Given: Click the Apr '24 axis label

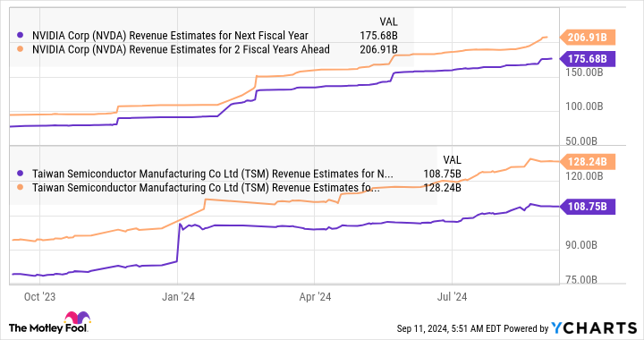Looking at the screenshot, I should tap(315, 297).
